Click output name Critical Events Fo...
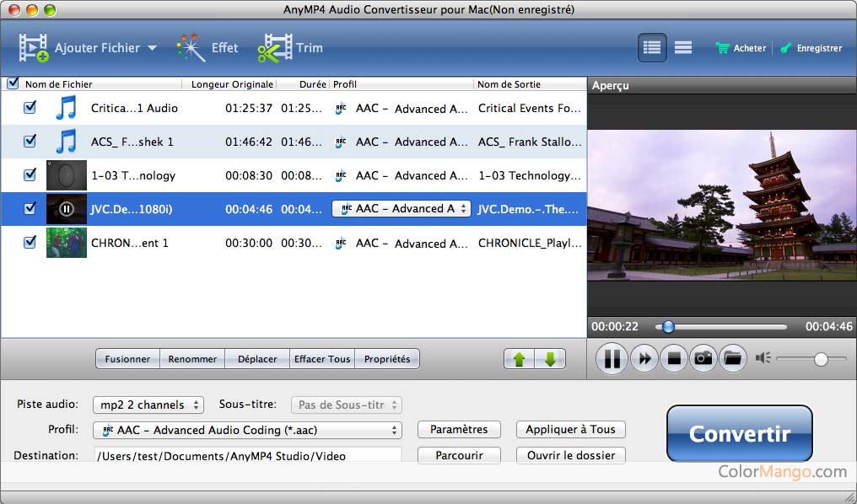This screenshot has width=857, height=504. coord(529,108)
